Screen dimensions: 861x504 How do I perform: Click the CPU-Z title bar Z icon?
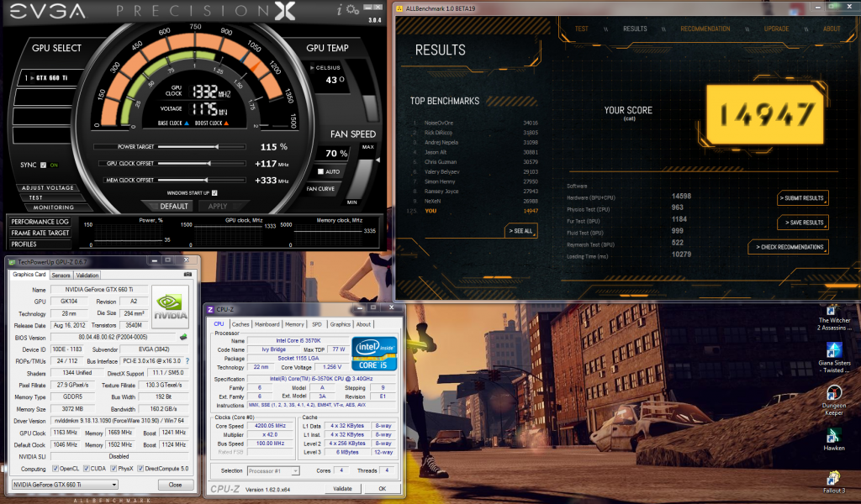(209, 309)
